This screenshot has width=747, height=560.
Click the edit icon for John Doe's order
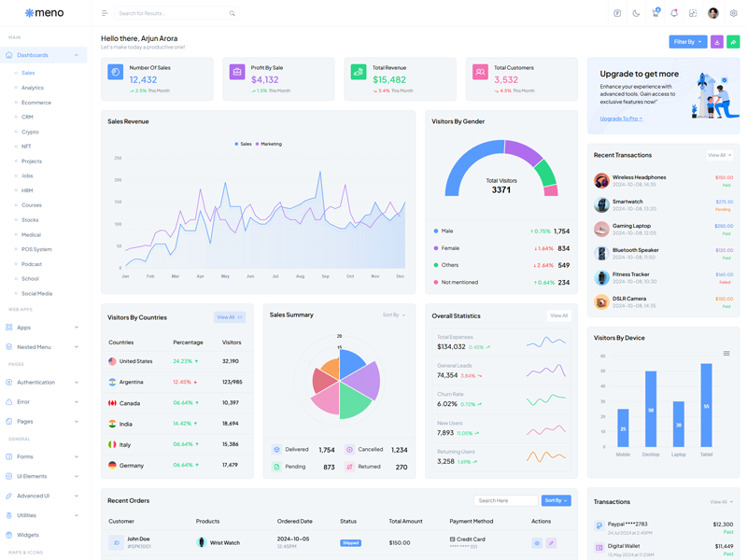click(x=551, y=542)
